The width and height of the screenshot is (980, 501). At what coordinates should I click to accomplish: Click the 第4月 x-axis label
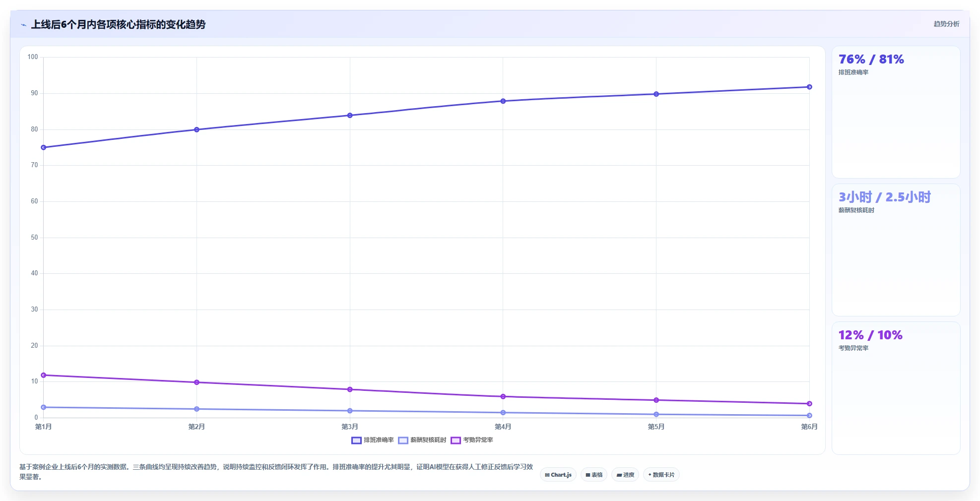[x=503, y=427]
